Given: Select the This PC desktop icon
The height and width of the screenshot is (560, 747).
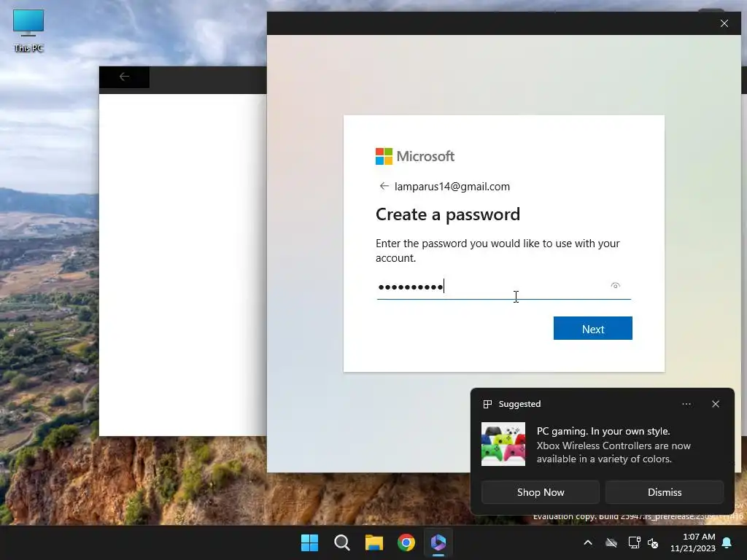Looking at the screenshot, I should point(28,31).
